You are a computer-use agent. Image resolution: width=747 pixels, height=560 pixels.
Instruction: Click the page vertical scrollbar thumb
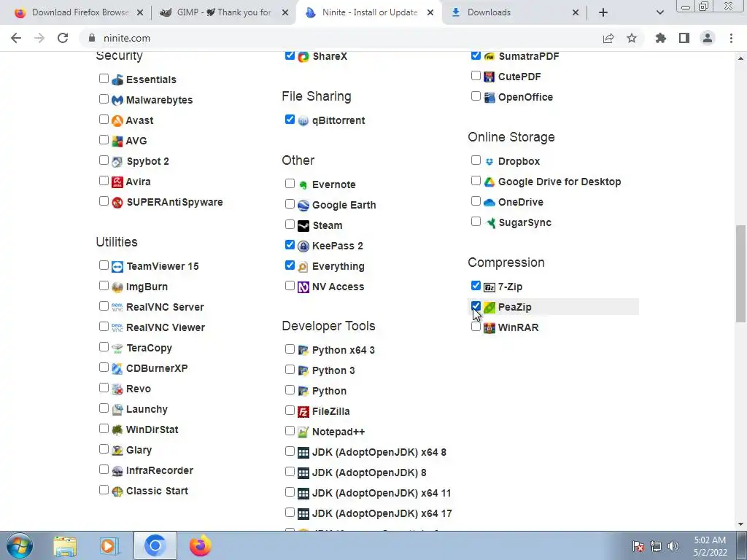[740, 273]
